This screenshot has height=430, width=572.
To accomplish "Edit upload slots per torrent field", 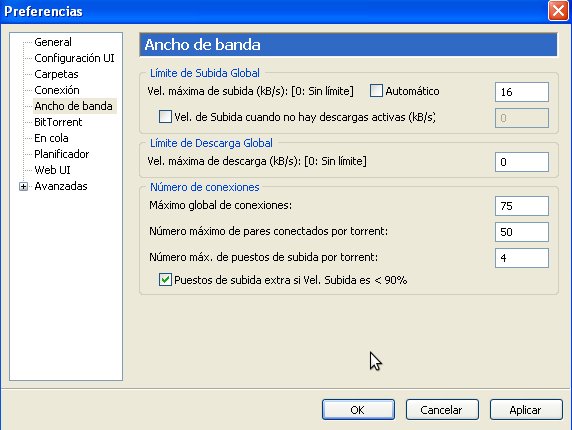I will [522, 258].
